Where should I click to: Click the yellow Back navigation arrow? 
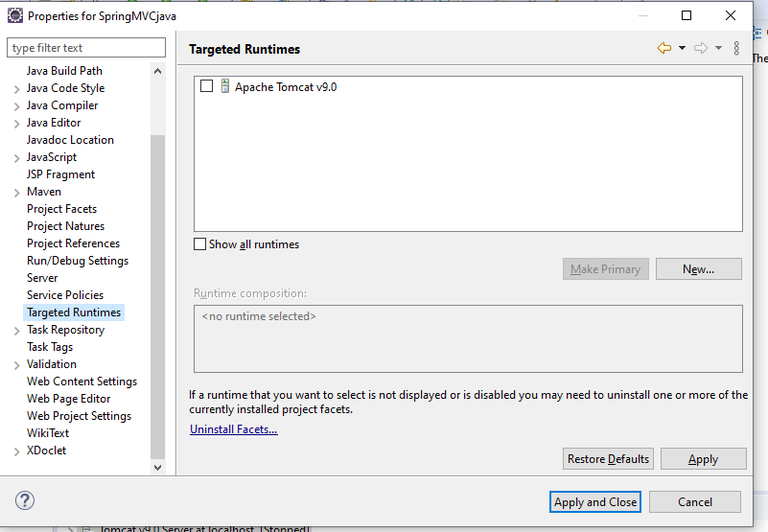pos(664,48)
